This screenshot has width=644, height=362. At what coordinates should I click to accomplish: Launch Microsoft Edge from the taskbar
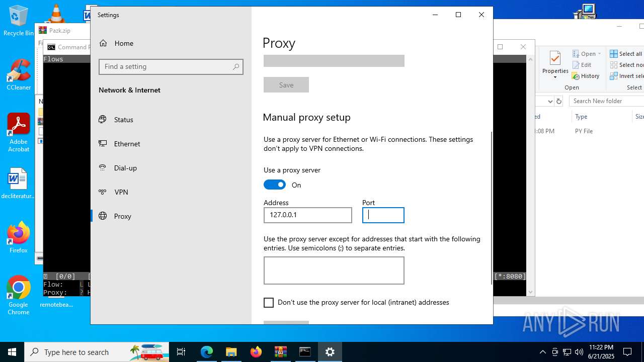point(207,352)
